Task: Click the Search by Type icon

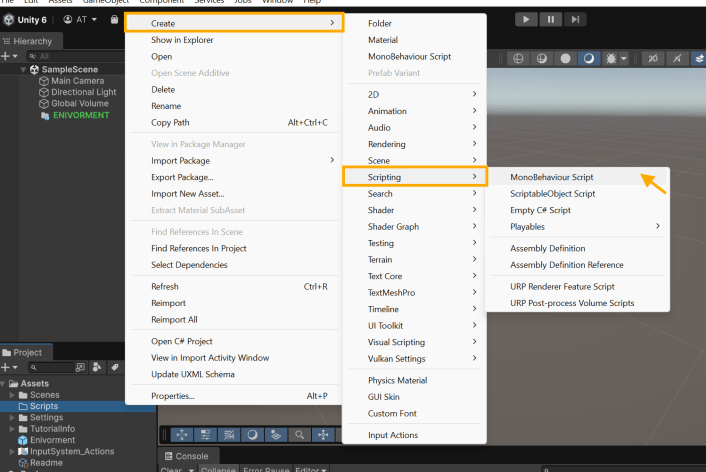Action: (x=97, y=368)
